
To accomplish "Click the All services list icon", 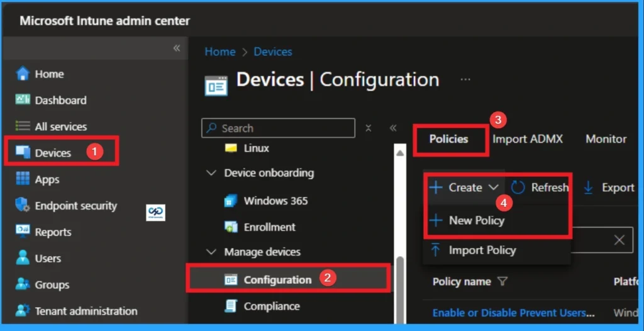I will 23,126.
